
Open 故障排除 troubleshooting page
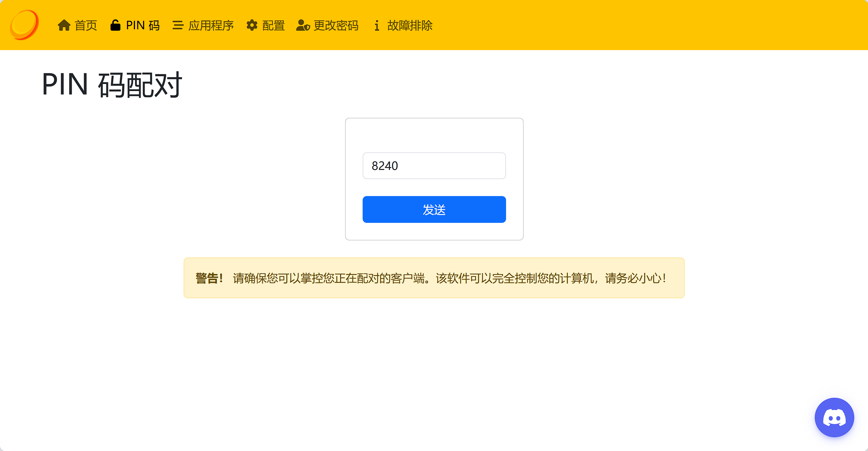coord(410,25)
